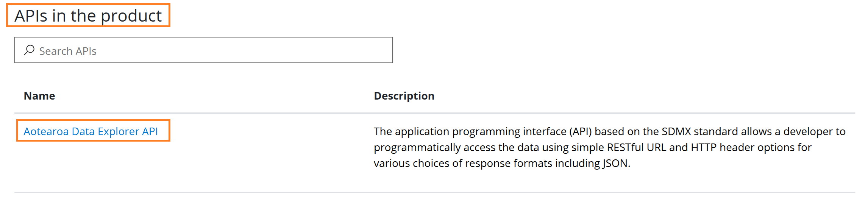868x198 pixels.
Task: Click the magnifying glass search icon
Action: coord(29,50)
